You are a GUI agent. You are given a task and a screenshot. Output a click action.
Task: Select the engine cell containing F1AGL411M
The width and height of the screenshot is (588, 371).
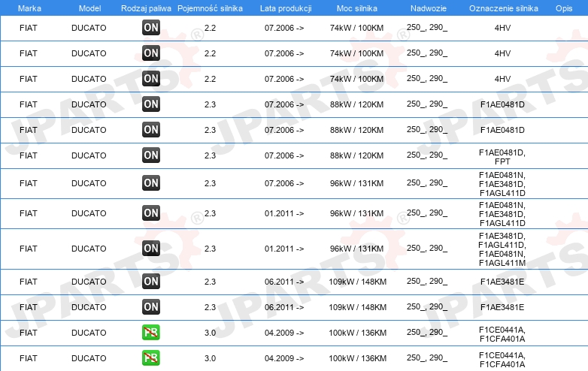click(x=502, y=249)
